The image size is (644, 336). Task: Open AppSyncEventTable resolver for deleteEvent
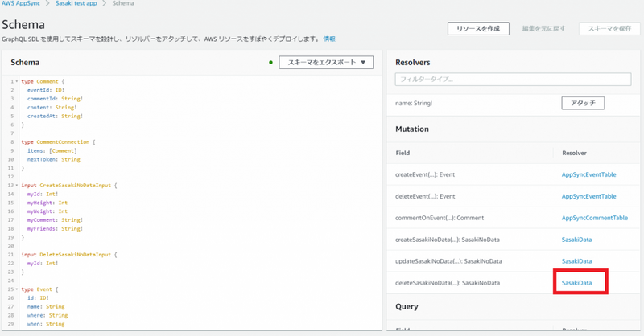(588, 196)
